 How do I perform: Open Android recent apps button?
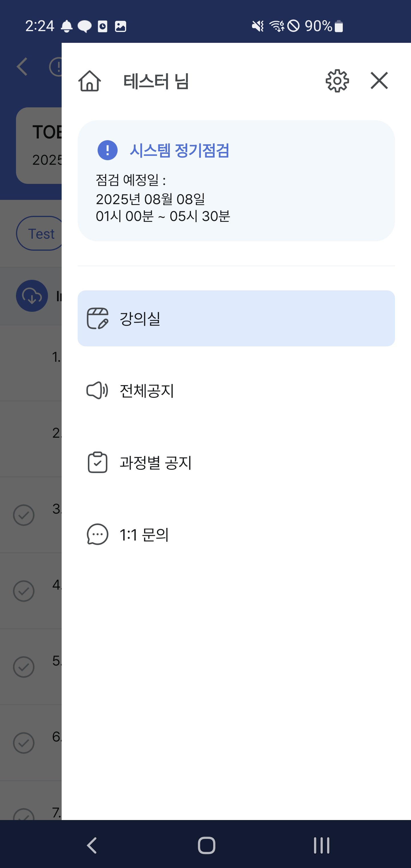321,845
